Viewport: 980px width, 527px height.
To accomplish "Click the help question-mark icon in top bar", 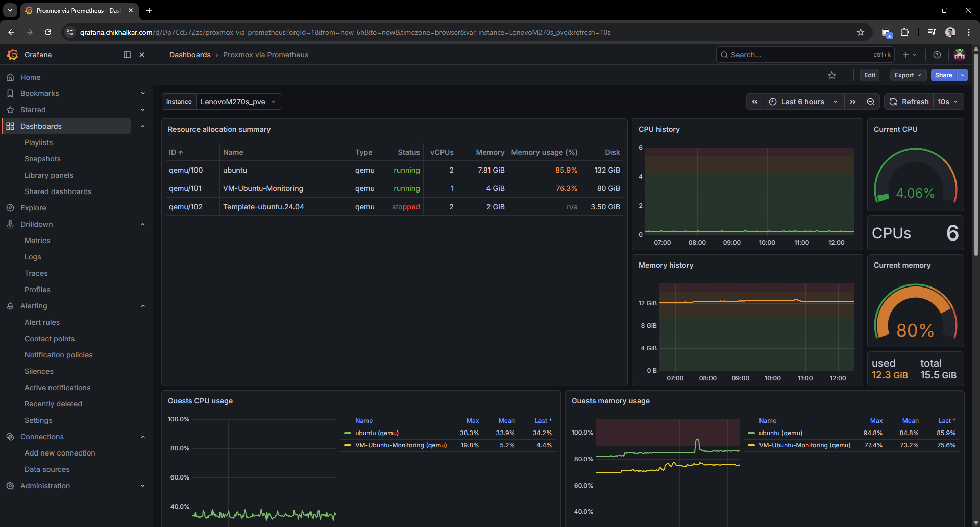I will click(x=937, y=55).
